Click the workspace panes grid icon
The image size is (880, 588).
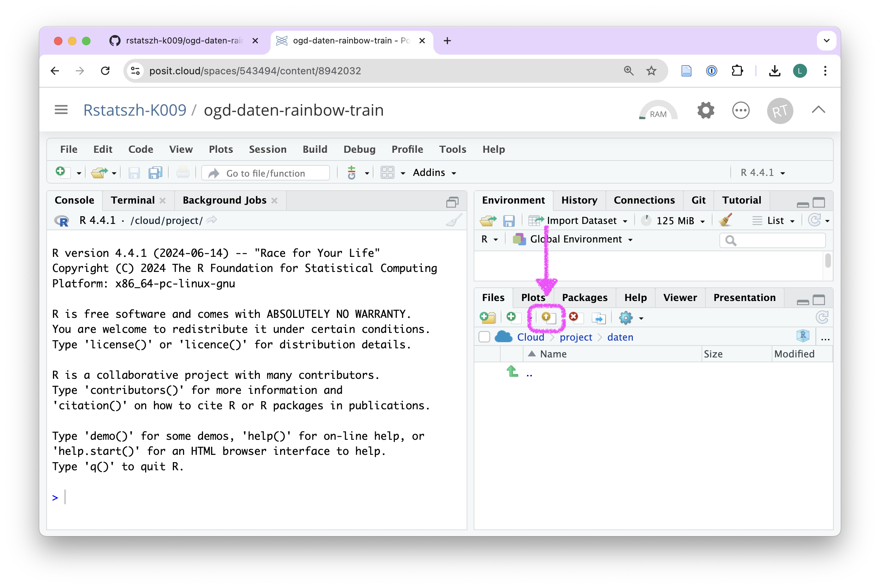click(387, 173)
